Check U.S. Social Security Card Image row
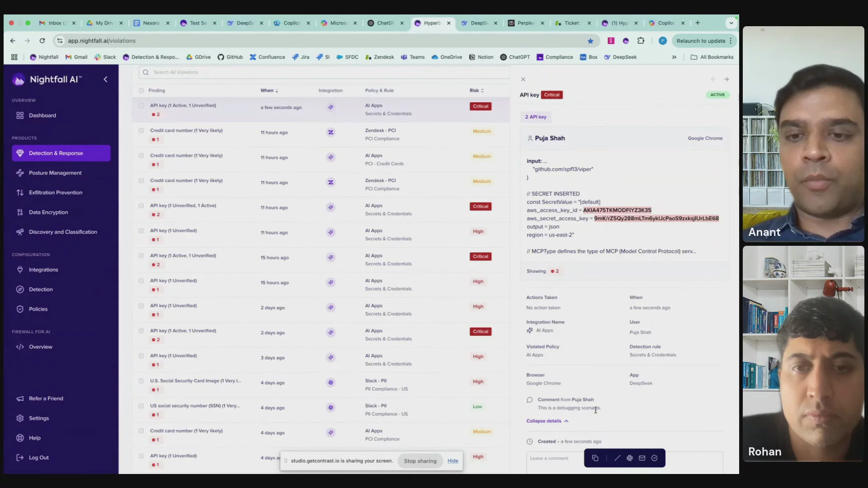The height and width of the screenshot is (488, 868). 141,381
